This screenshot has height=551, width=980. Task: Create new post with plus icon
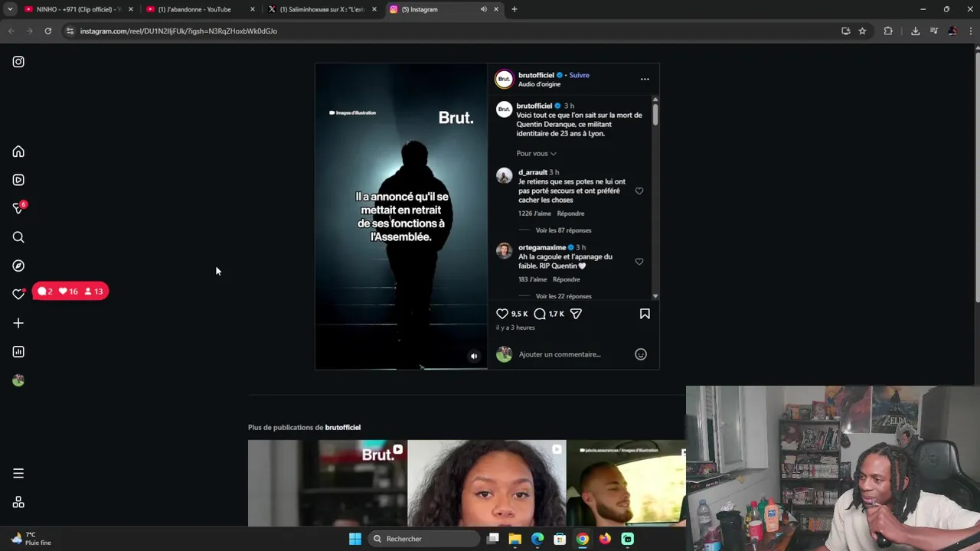click(18, 323)
